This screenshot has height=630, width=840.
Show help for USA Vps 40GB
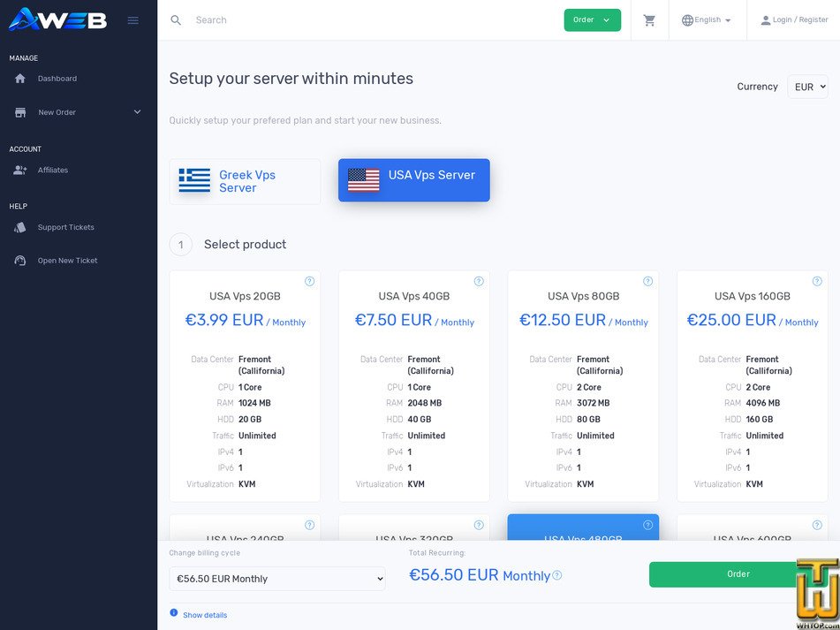(479, 281)
